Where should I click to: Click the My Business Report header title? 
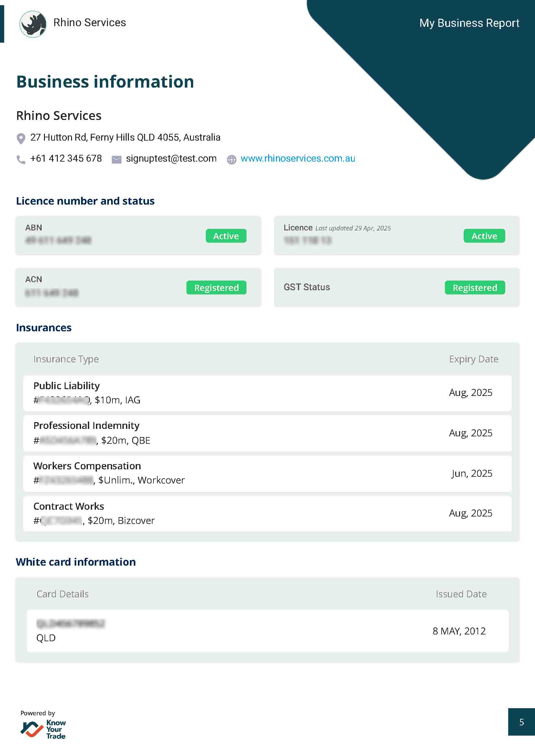469,23
